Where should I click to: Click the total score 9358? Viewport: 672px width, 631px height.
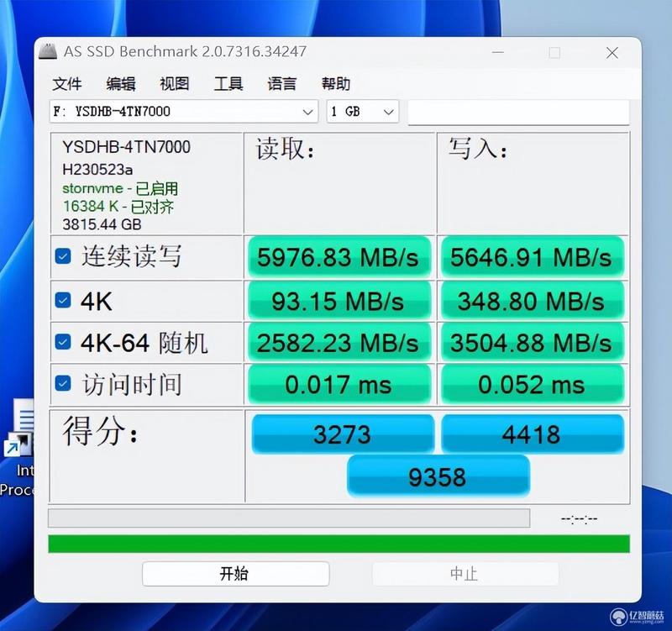pyautogui.click(x=438, y=476)
